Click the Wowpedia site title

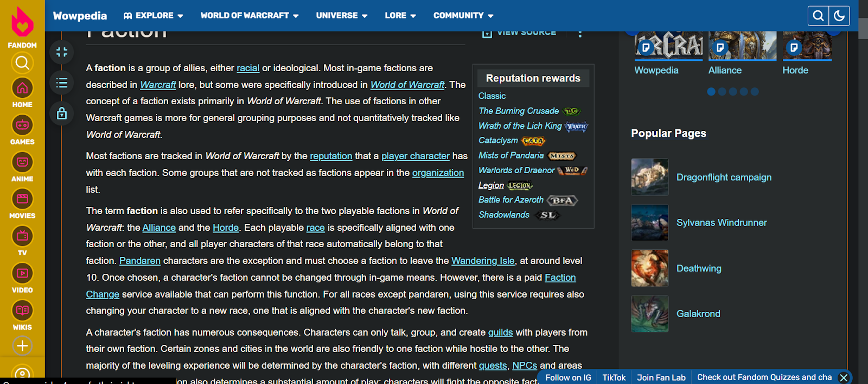point(80,16)
